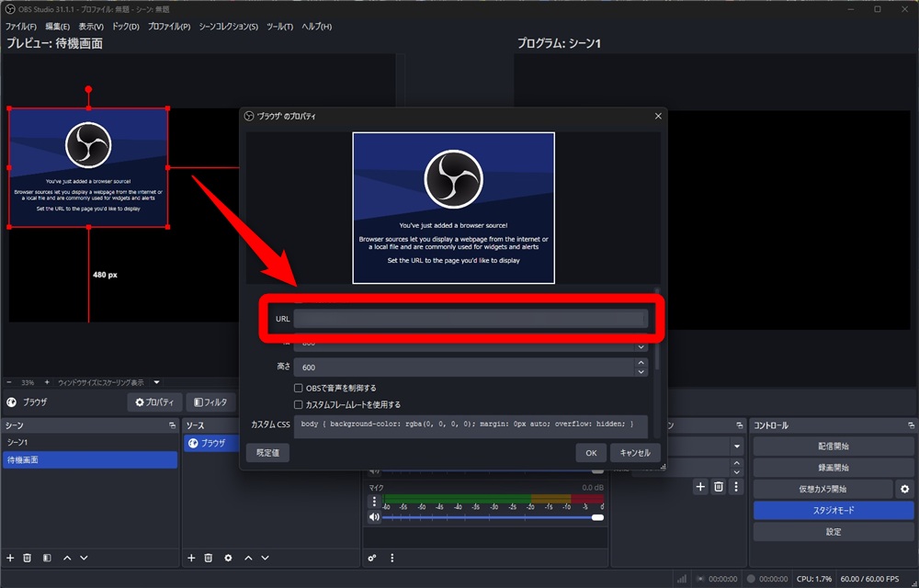Open scene filters icon in scenes toolbar
The image size is (919, 588).
point(47,558)
